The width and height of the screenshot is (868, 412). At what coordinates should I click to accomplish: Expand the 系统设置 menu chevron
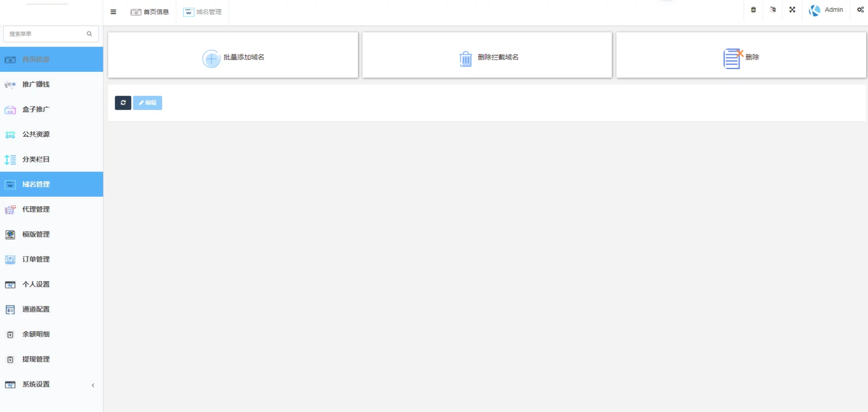click(x=93, y=385)
